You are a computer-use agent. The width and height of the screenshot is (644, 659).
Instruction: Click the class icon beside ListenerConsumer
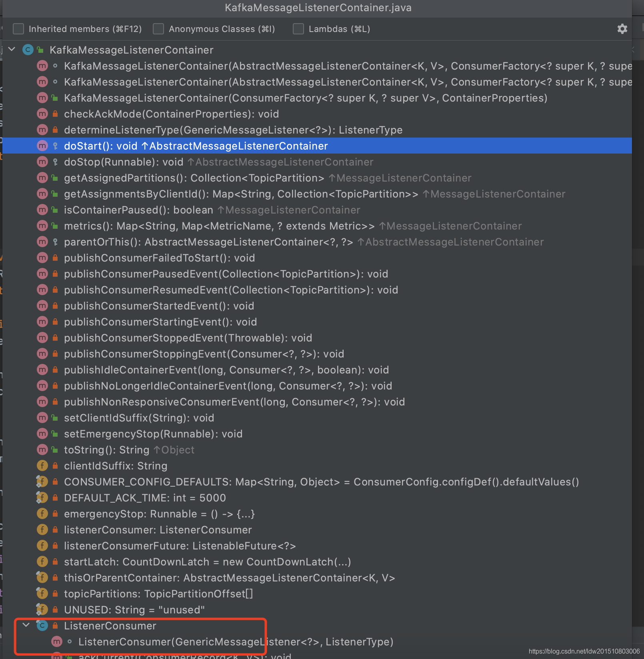(42, 625)
